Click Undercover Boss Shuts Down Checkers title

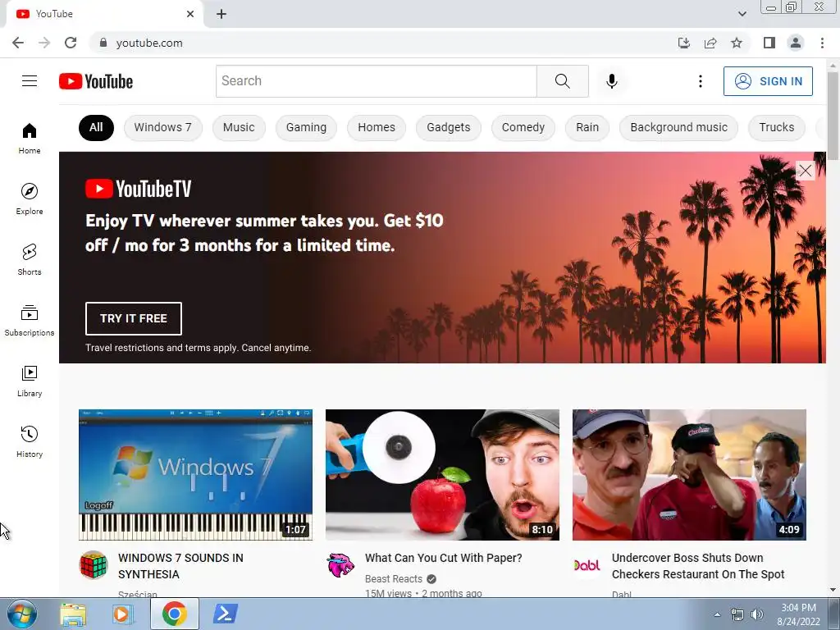tap(698, 566)
